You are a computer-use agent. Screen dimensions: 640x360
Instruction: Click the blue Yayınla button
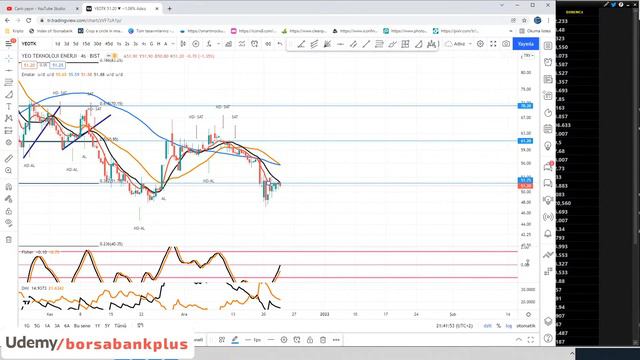[x=526, y=44]
